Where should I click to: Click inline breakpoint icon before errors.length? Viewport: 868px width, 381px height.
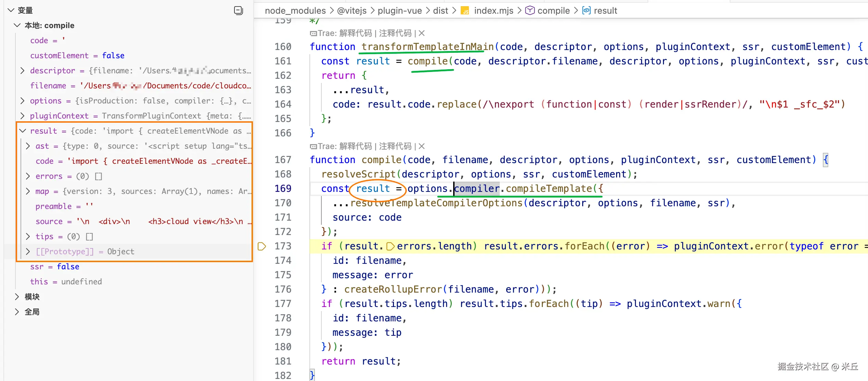pos(390,246)
